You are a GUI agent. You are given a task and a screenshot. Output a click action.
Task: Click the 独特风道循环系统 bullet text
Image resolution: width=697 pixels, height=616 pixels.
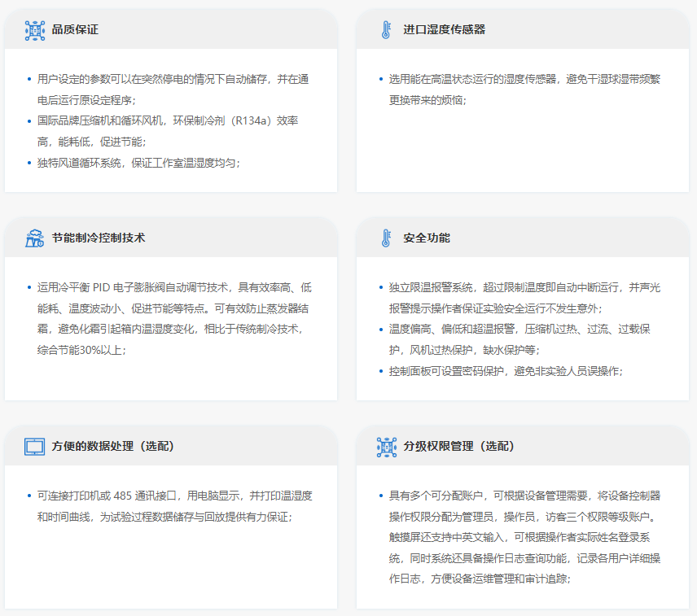click(138, 162)
